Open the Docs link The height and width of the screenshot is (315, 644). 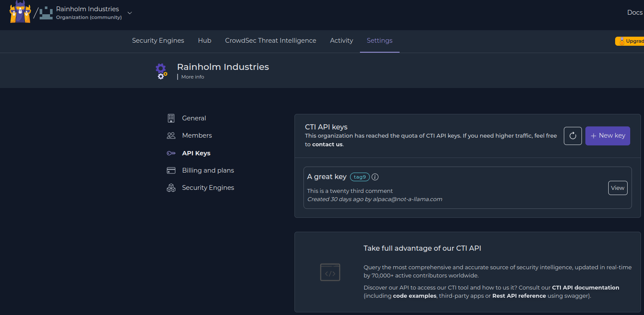click(x=635, y=13)
